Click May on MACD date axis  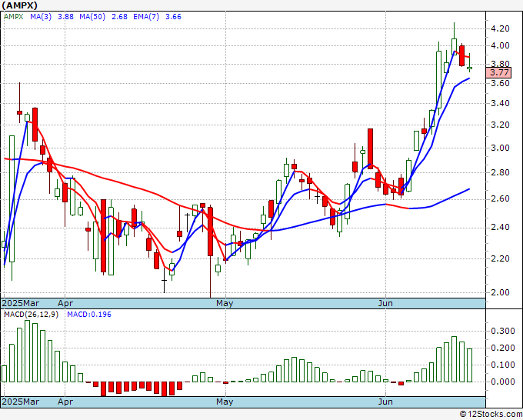coord(225,402)
